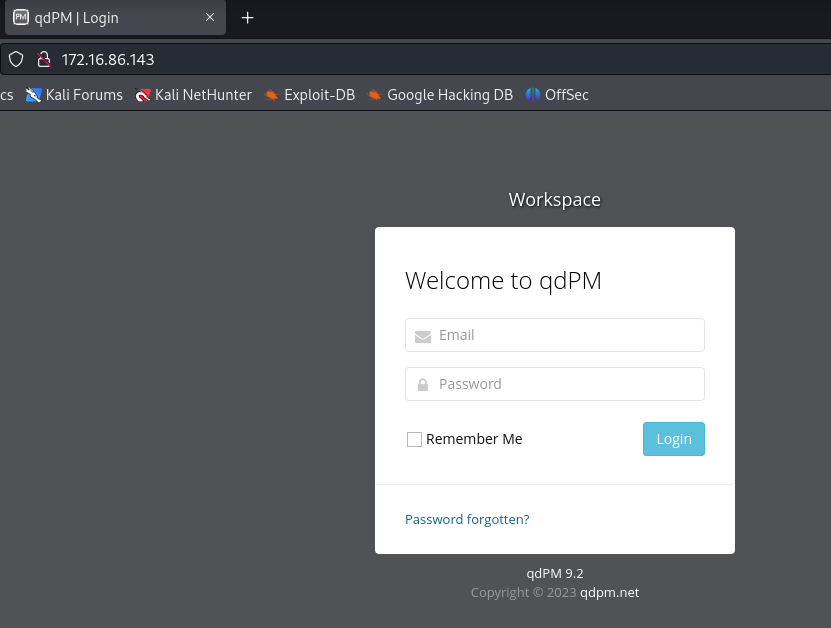
Task: Open the shield tracking protection icon
Action: pyautogui.click(x=16, y=59)
